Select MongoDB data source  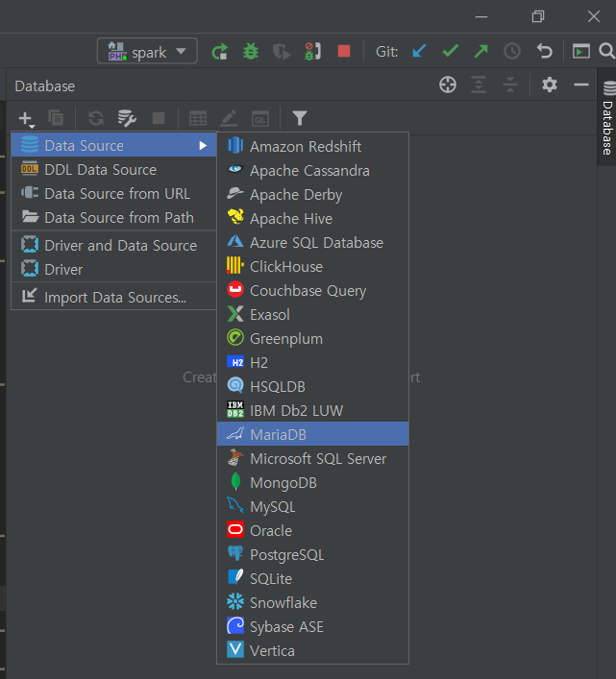[x=312, y=482]
